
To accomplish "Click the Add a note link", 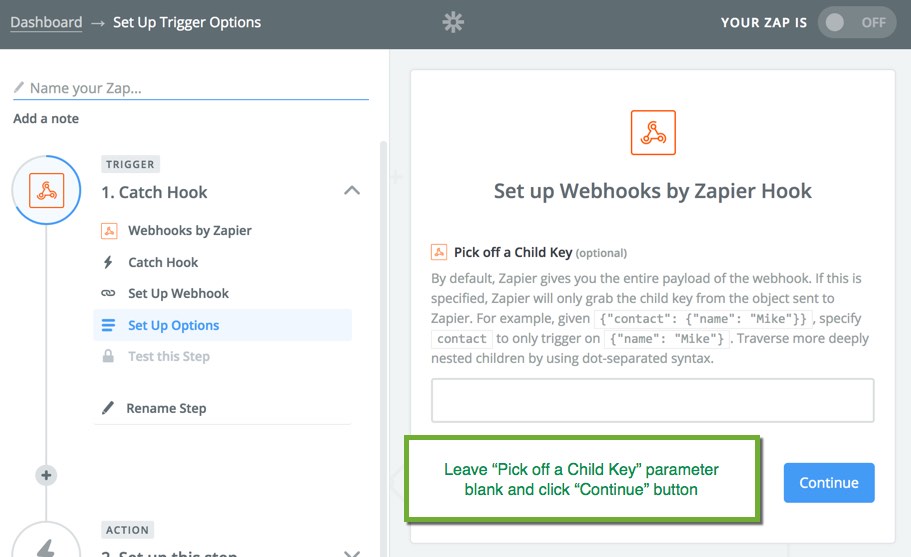I will (x=46, y=118).
